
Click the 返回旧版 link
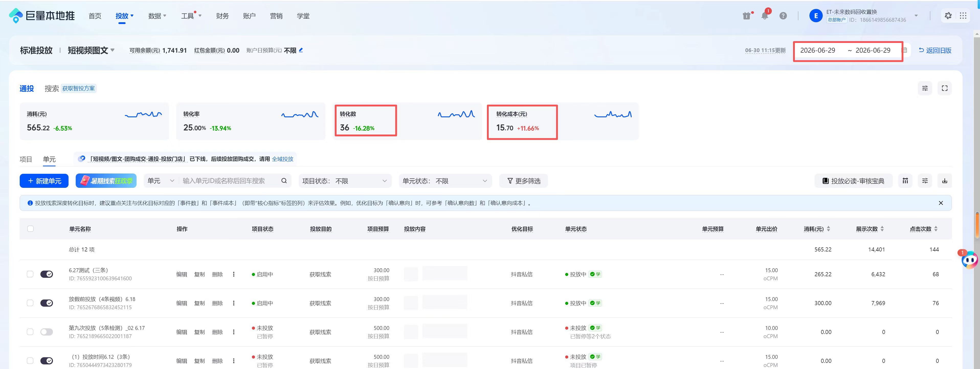click(x=935, y=50)
